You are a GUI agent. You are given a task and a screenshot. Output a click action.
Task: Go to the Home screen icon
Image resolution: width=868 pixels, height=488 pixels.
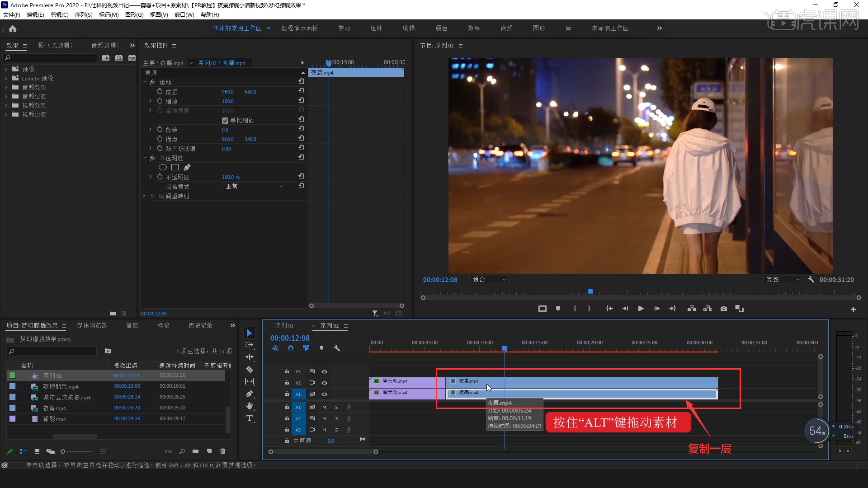coord(13,28)
